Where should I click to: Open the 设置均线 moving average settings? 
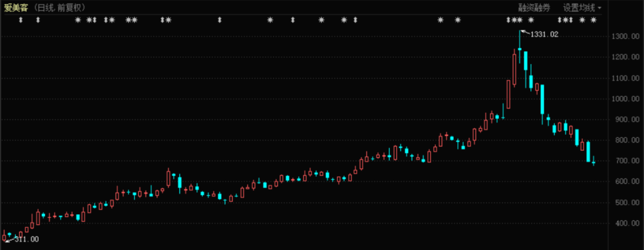tap(578, 8)
